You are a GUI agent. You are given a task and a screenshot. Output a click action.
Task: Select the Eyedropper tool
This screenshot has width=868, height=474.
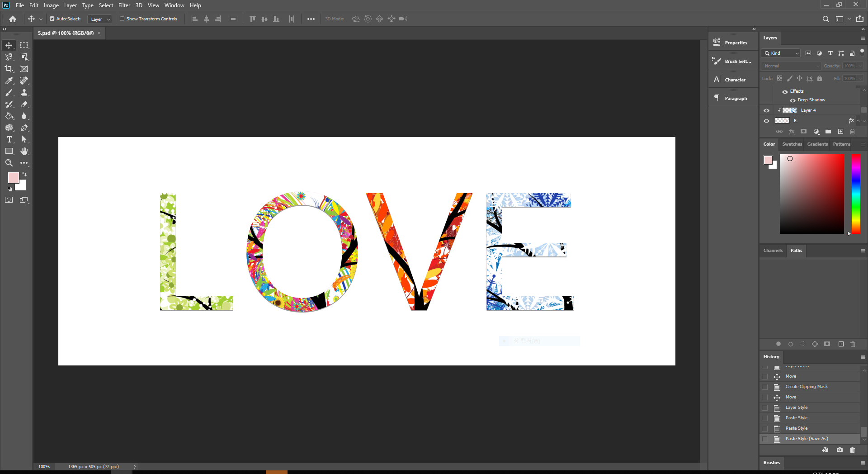click(9, 81)
